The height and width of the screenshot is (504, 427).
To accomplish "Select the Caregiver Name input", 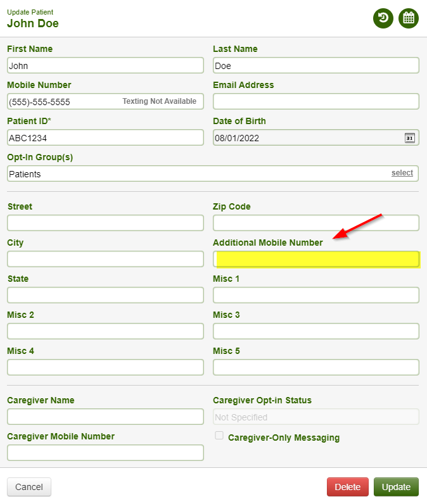I will (105, 417).
